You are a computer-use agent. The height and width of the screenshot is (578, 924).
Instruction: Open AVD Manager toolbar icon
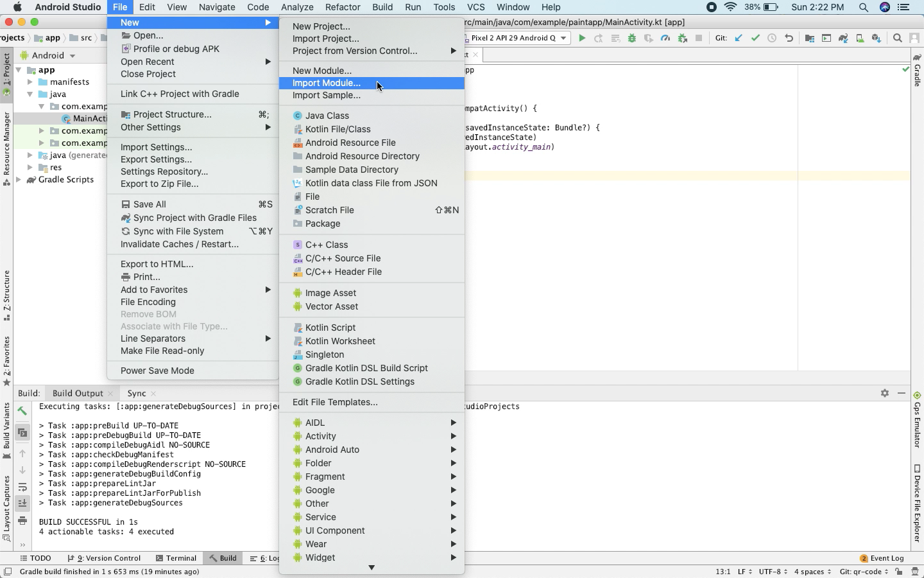tap(860, 39)
